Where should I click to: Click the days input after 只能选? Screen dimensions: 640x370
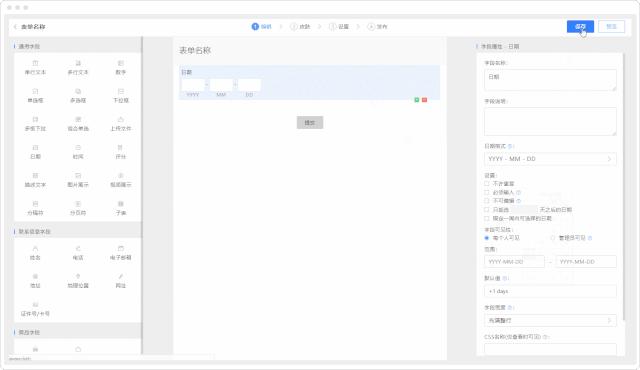pos(524,210)
